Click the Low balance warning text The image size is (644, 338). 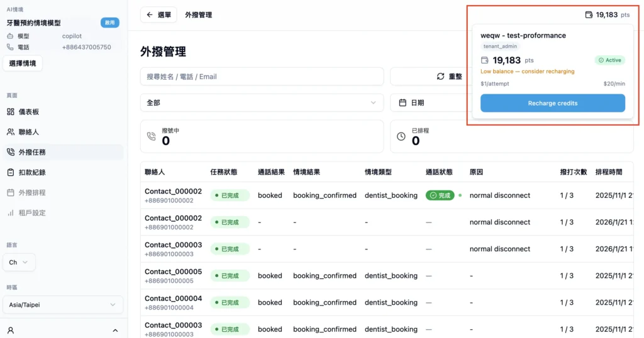[528, 72]
